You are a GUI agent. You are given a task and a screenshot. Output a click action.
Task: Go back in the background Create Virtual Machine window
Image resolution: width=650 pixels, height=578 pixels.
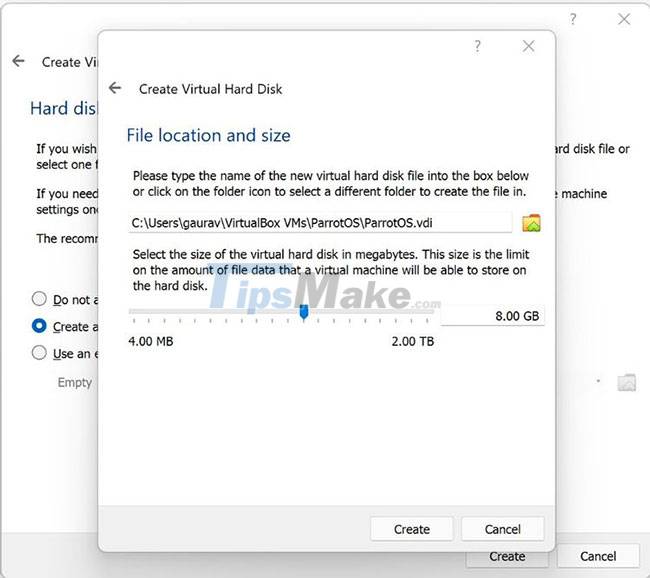coord(18,61)
